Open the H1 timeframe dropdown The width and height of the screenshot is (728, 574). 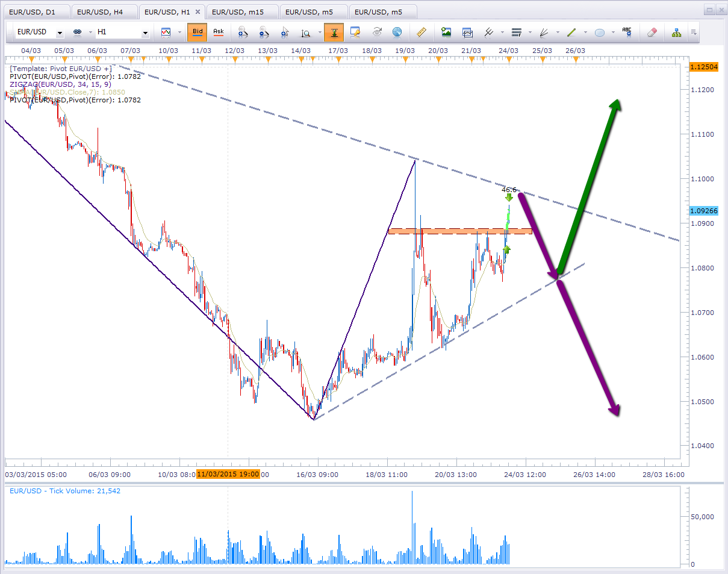[x=145, y=33]
